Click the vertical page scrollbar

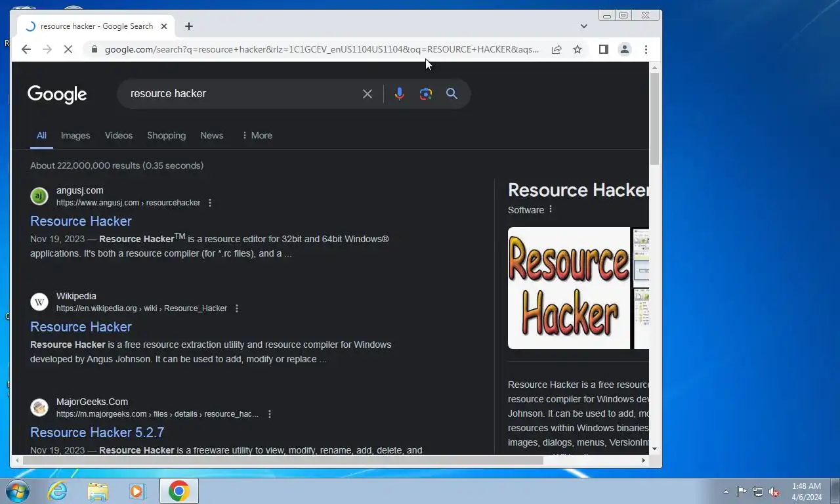click(x=654, y=118)
